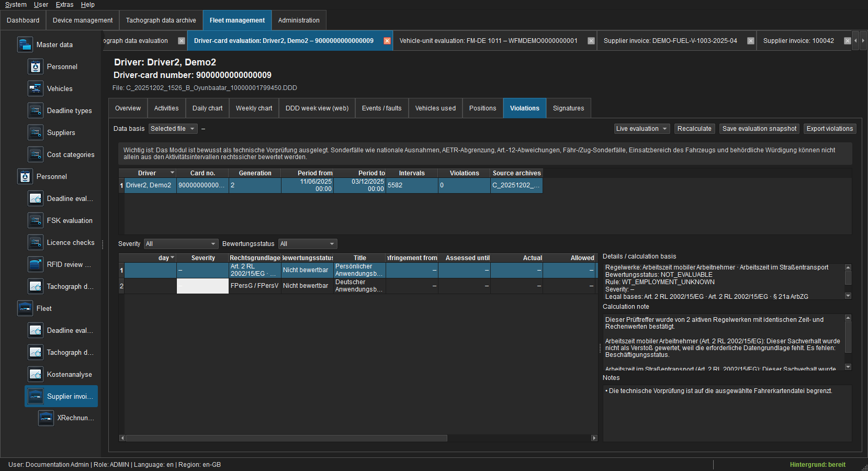The image size is (868, 471).
Task: Click the Details panel scroll-down arrow
Action: pyautogui.click(x=848, y=296)
